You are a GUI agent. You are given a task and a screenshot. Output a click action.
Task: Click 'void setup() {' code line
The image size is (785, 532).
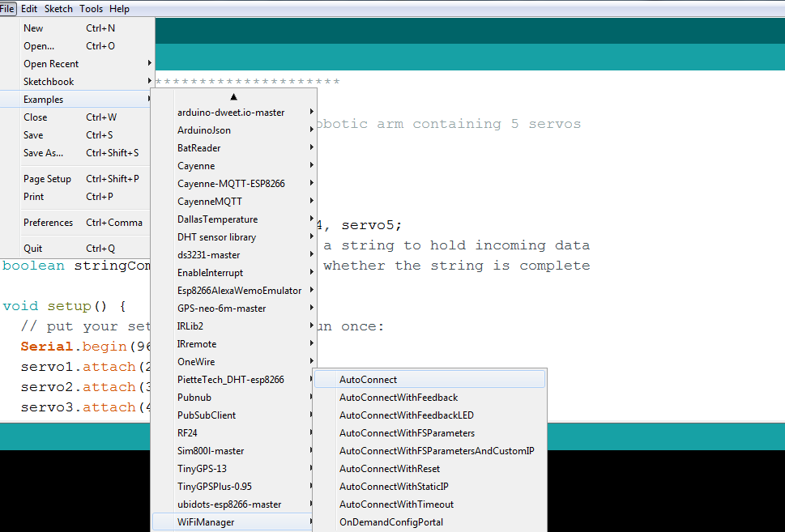64,306
